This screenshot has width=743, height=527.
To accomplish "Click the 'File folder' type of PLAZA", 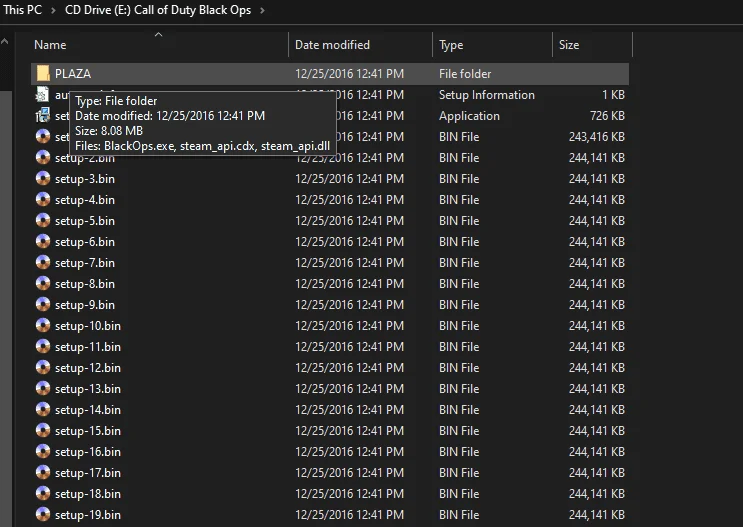I will pos(465,73).
